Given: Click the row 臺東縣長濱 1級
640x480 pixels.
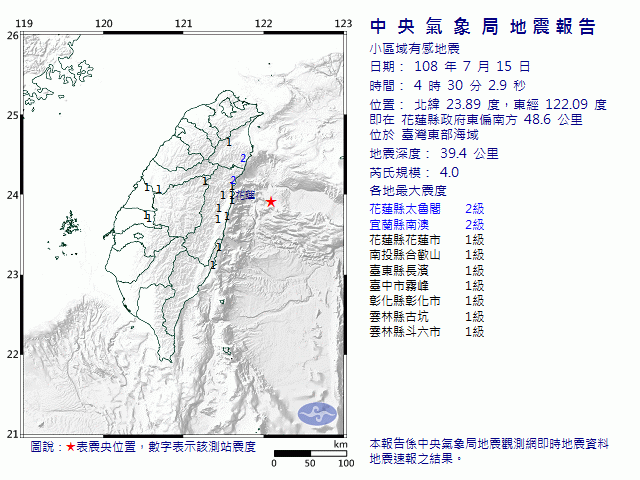Looking at the screenshot, I should 427,271.
